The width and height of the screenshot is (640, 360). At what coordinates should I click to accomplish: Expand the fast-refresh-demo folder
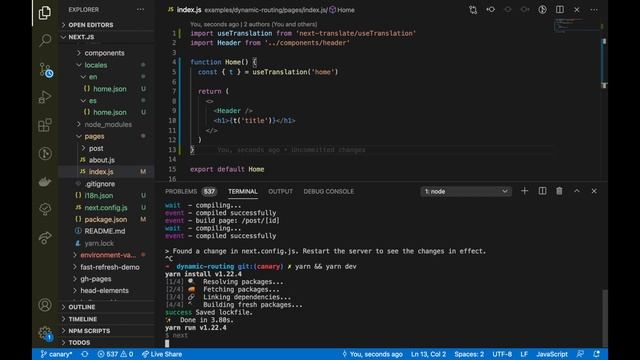(x=107, y=267)
